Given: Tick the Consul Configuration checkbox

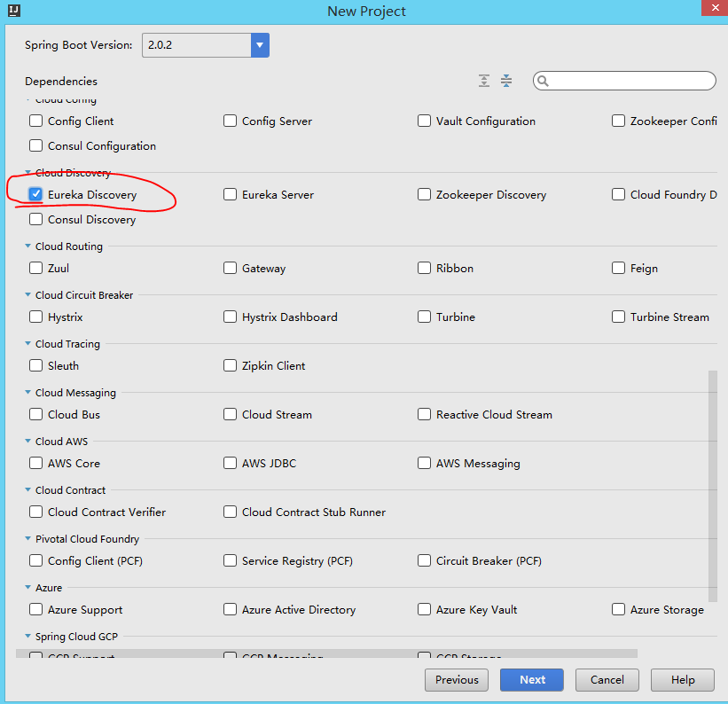Looking at the screenshot, I should click(35, 145).
